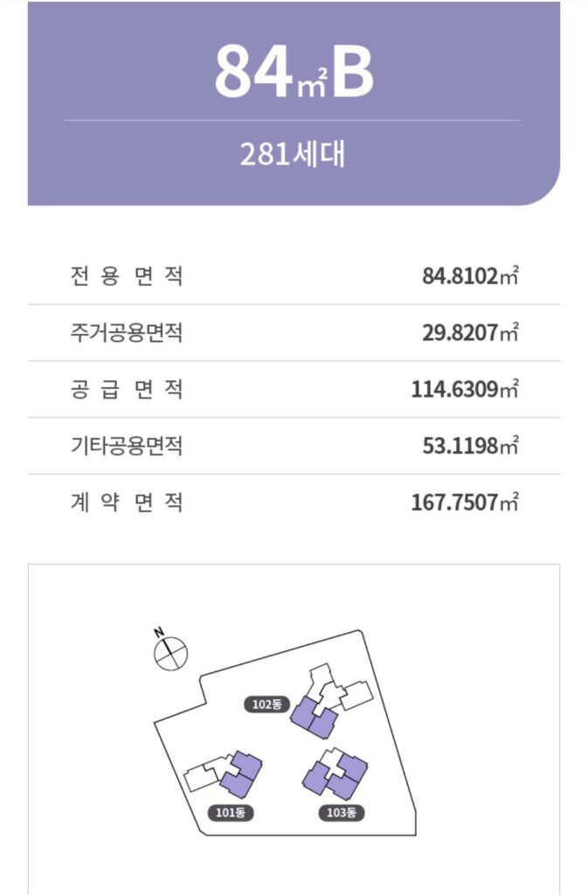The image size is (588, 895).
Task: Select the 전용면적 row label
Action: 127,275
